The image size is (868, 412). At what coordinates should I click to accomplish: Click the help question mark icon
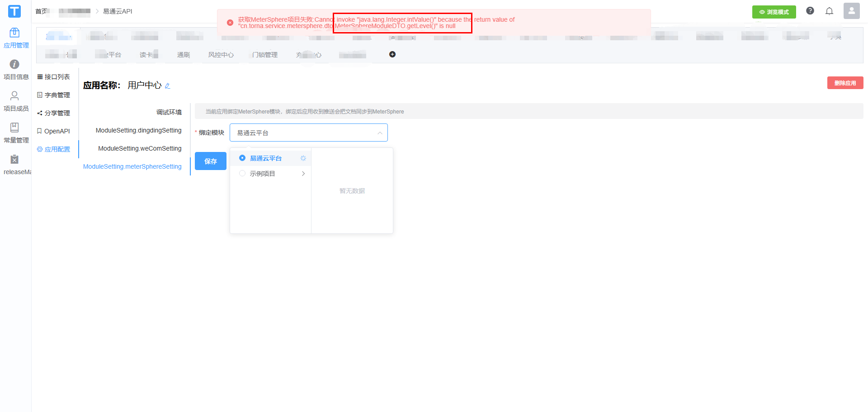(x=810, y=11)
